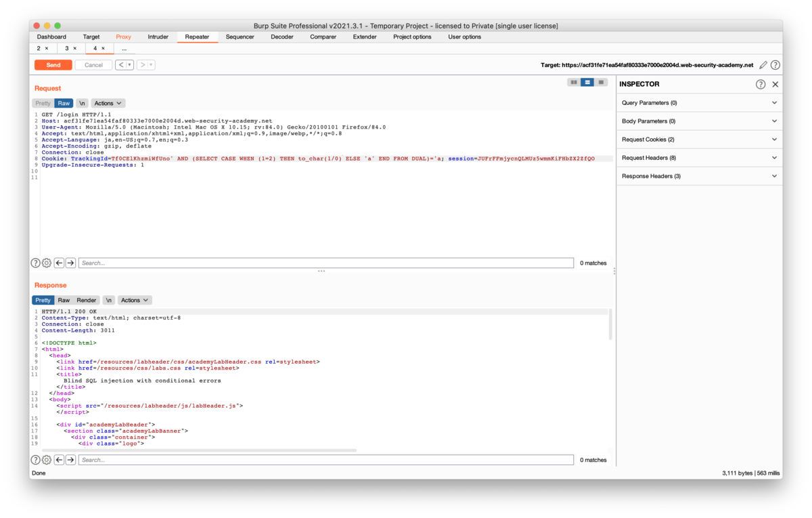Switch response to Raw view
This screenshot has height=518, width=812.
(x=64, y=300)
